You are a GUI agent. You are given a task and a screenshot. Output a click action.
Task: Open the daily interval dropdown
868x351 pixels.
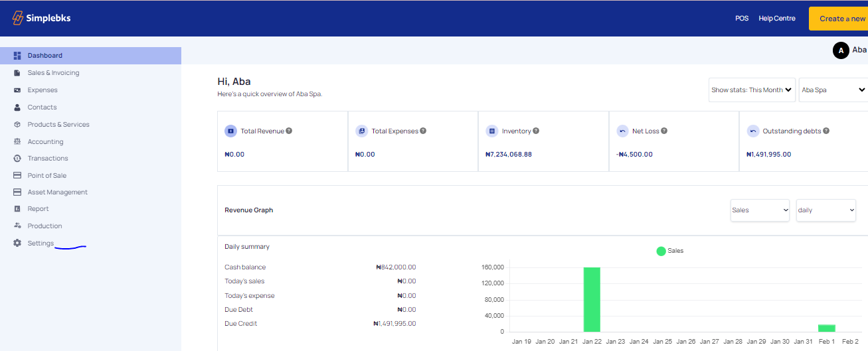click(825, 210)
